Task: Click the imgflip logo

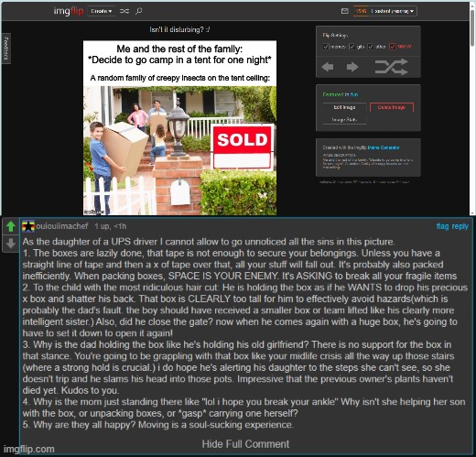Action: click(x=69, y=11)
